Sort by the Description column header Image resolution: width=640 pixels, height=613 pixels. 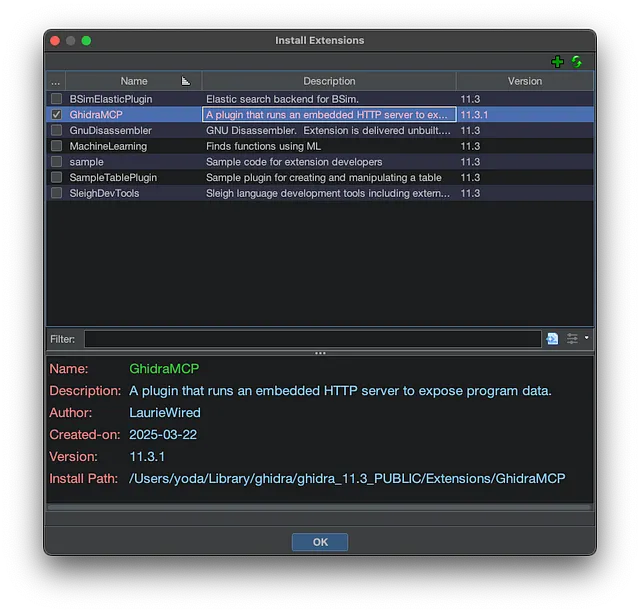click(x=329, y=81)
